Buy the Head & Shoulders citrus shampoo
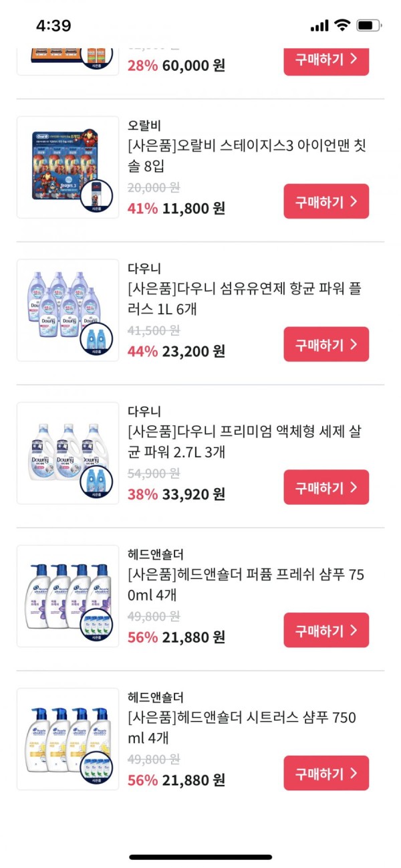The image size is (401, 868). tap(326, 774)
